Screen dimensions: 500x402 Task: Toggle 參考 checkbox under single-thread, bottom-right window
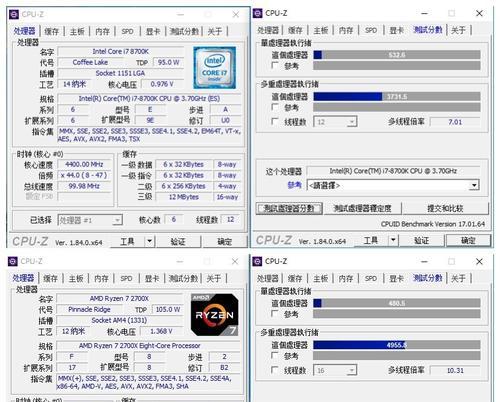tap(275, 314)
